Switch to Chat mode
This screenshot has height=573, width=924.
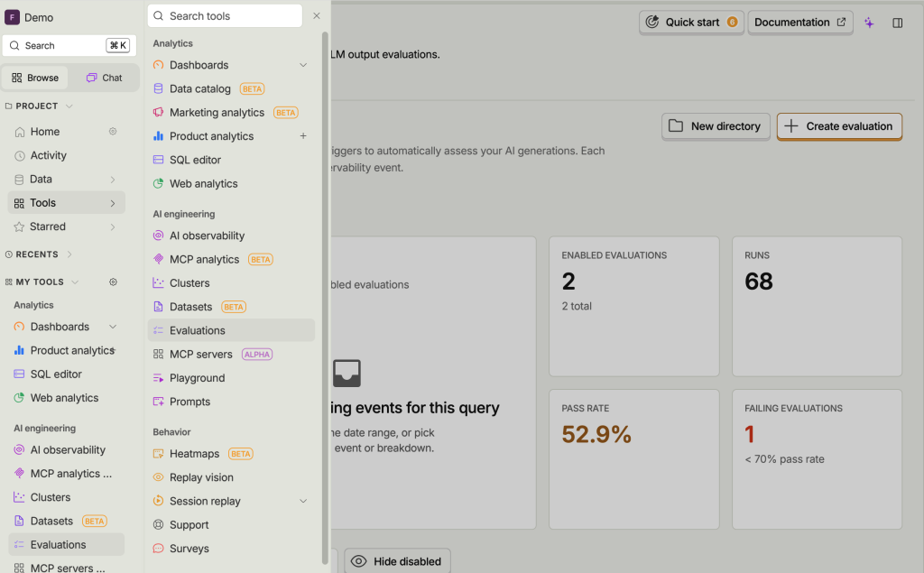point(104,78)
